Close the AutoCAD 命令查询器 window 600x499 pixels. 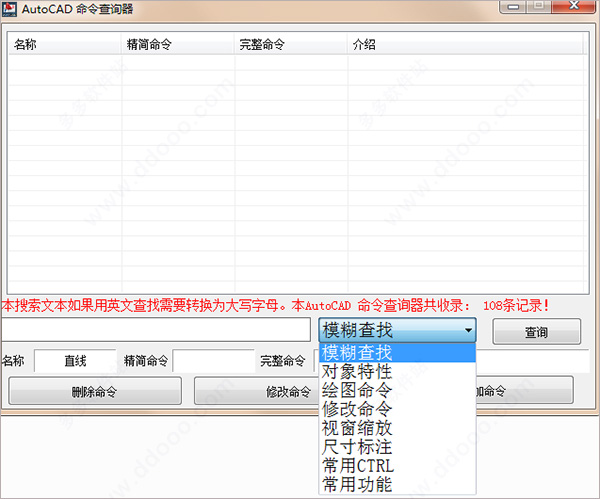point(574,6)
